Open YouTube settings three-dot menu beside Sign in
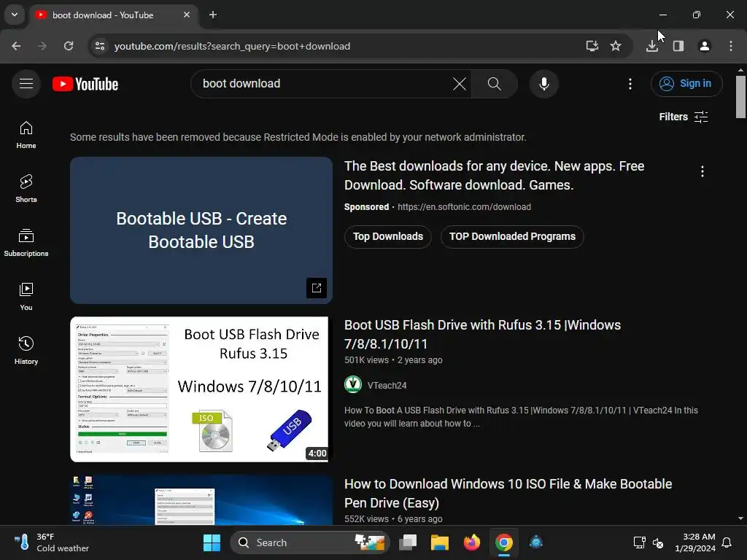 [x=630, y=84]
